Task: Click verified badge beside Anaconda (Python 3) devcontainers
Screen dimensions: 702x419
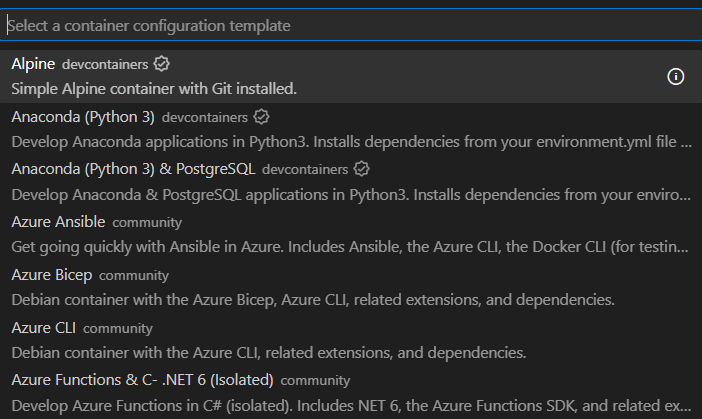Action: point(261,117)
